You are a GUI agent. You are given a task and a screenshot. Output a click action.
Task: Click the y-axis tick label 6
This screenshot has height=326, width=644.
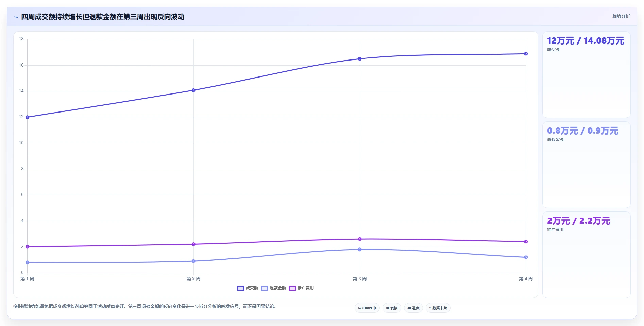[x=22, y=195]
